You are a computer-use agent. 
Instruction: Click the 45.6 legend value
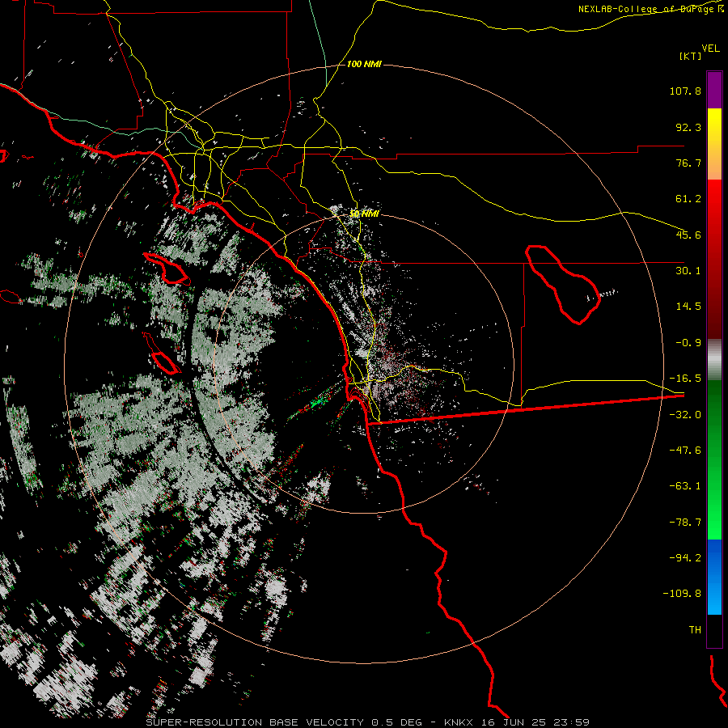[688, 235]
